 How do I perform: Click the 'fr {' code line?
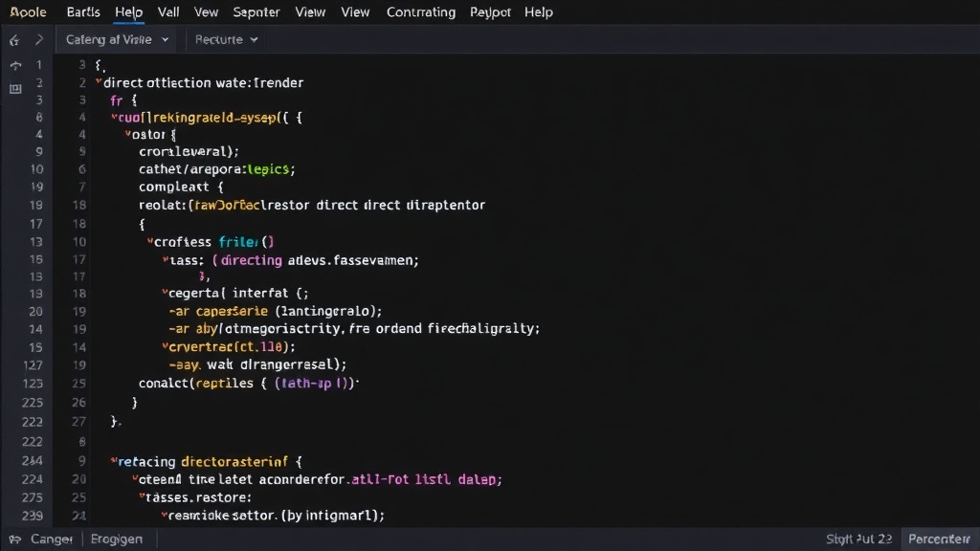click(123, 99)
